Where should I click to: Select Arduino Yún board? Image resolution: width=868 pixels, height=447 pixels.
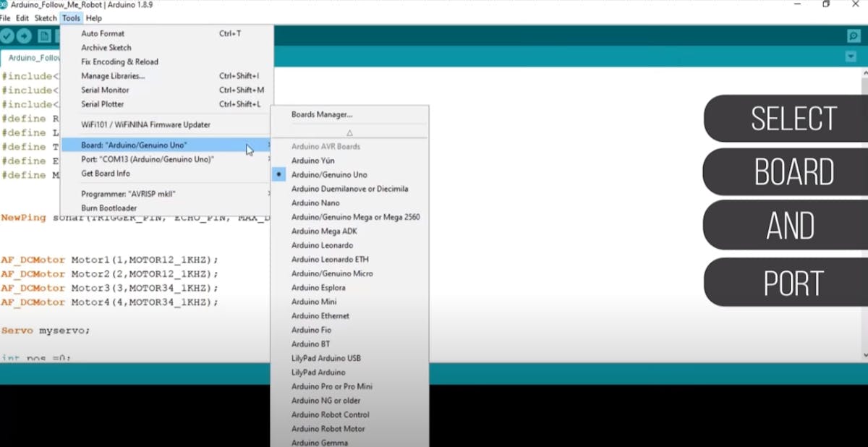point(350,161)
